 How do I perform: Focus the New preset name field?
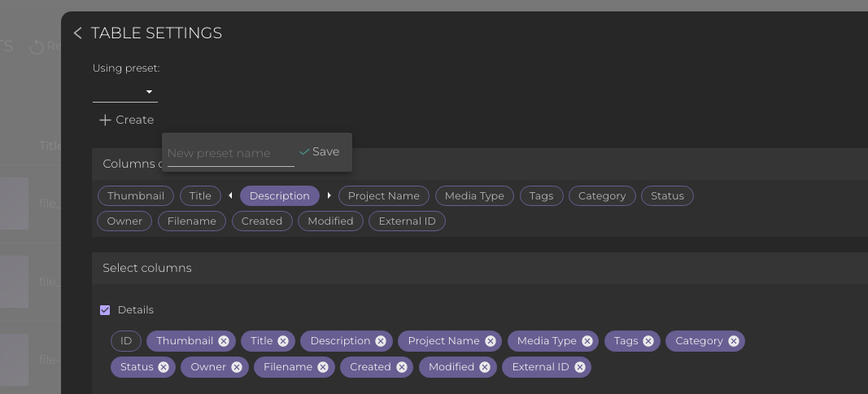click(x=230, y=153)
